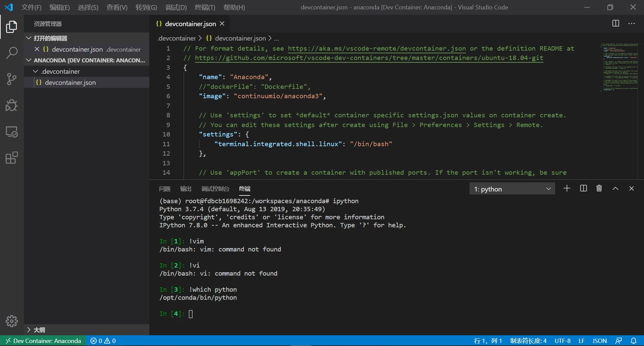Image resolution: width=644 pixels, height=346 pixels.
Task: Open notifications bell in status bar
Action: coord(634,341)
